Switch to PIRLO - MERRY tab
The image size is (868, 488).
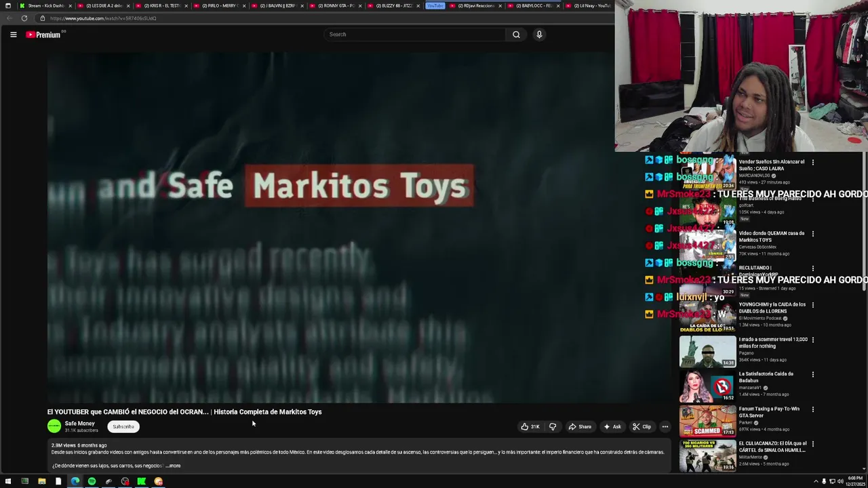point(218,5)
